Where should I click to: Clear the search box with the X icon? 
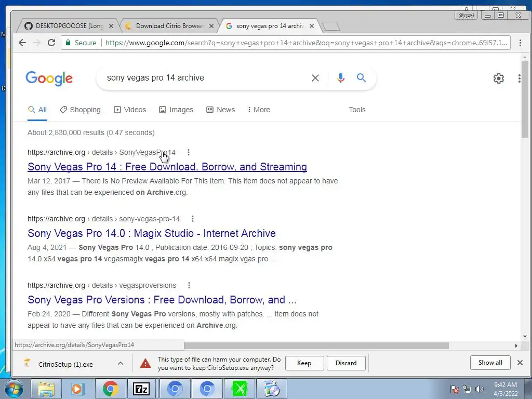tap(315, 78)
